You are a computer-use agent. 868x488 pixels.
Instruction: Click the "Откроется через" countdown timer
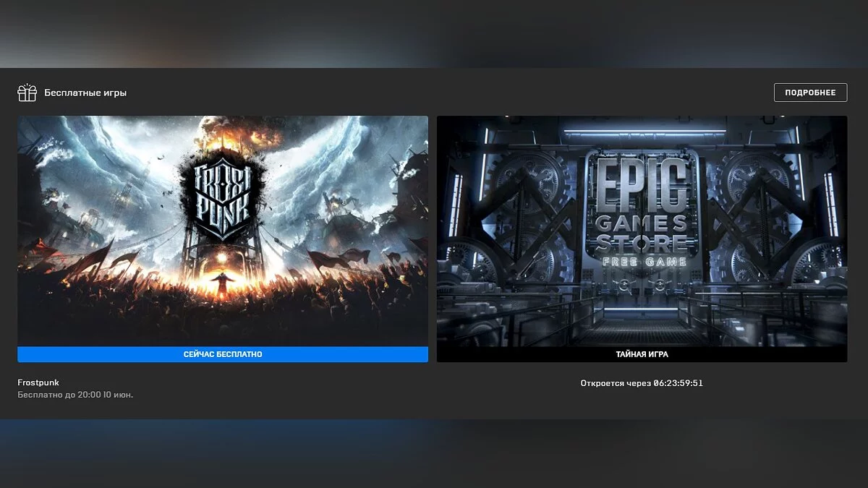click(642, 383)
